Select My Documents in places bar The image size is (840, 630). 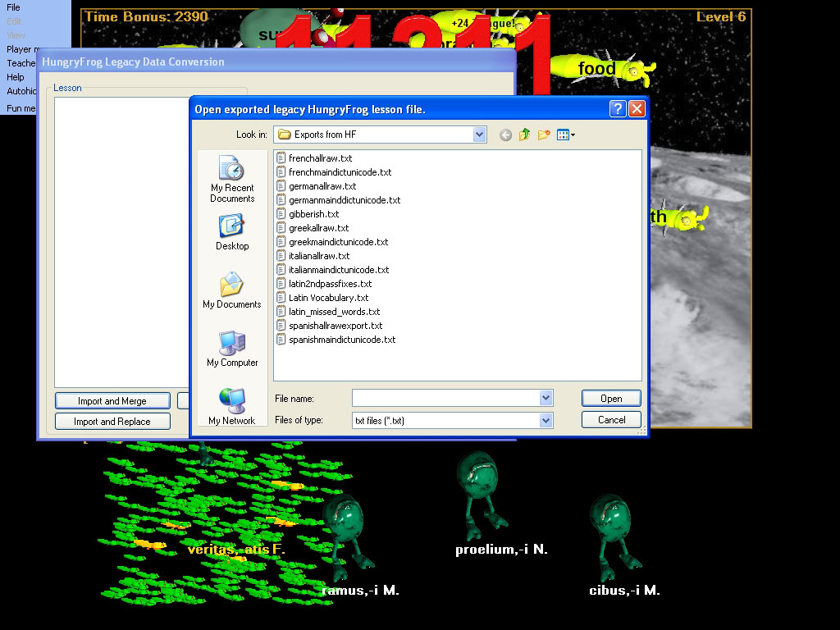tap(232, 291)
